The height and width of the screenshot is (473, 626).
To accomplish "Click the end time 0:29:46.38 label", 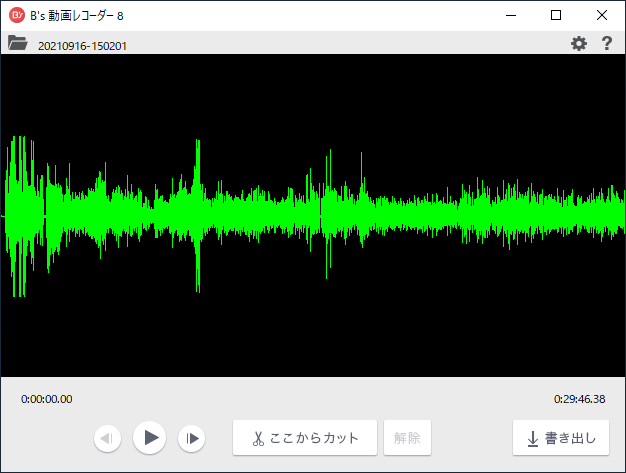I will 579,399.
